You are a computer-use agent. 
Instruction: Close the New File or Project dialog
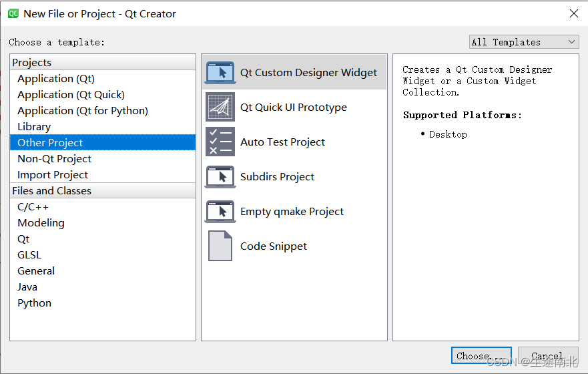coord(574,13)
